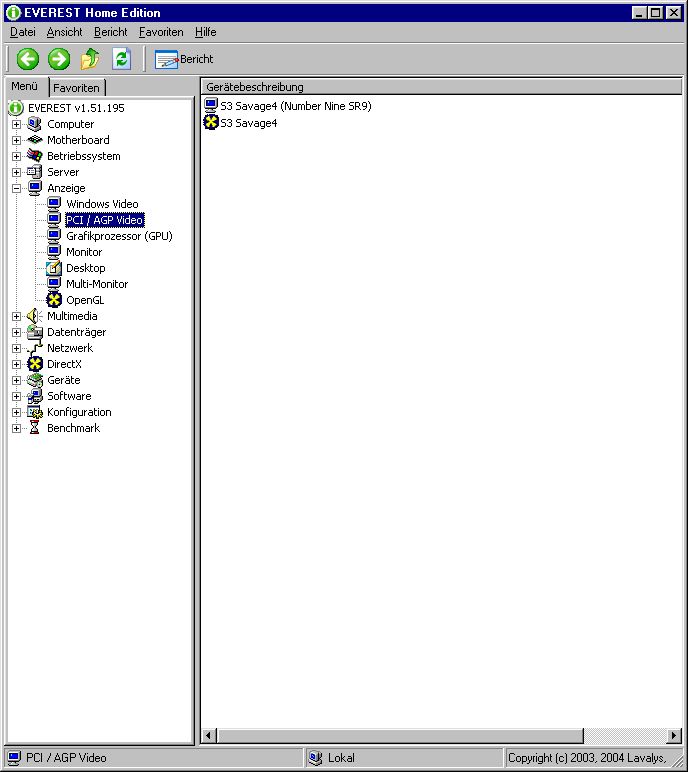Click the Betriebssystem Windows flag icon

pyautogui.click(x=34, y=156)
